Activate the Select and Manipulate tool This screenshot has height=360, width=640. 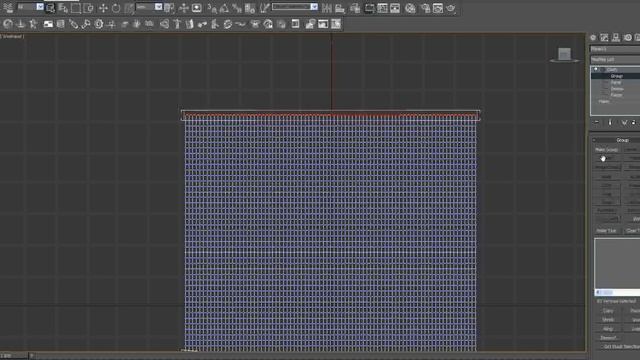point(184,8)
